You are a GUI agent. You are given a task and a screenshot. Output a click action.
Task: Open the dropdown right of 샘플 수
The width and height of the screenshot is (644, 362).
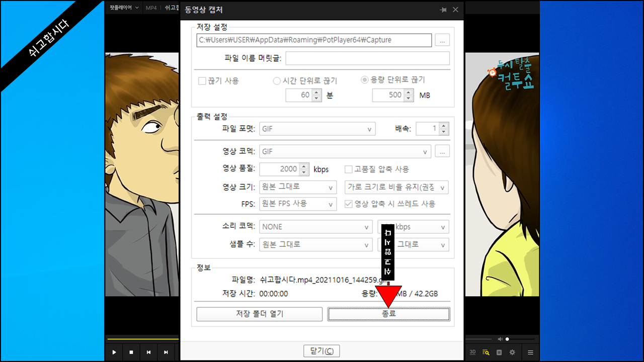413,245
